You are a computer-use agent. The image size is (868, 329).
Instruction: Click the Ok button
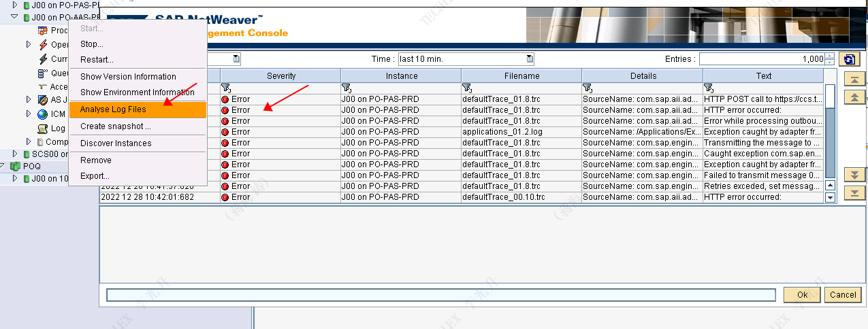click(802, 294)
